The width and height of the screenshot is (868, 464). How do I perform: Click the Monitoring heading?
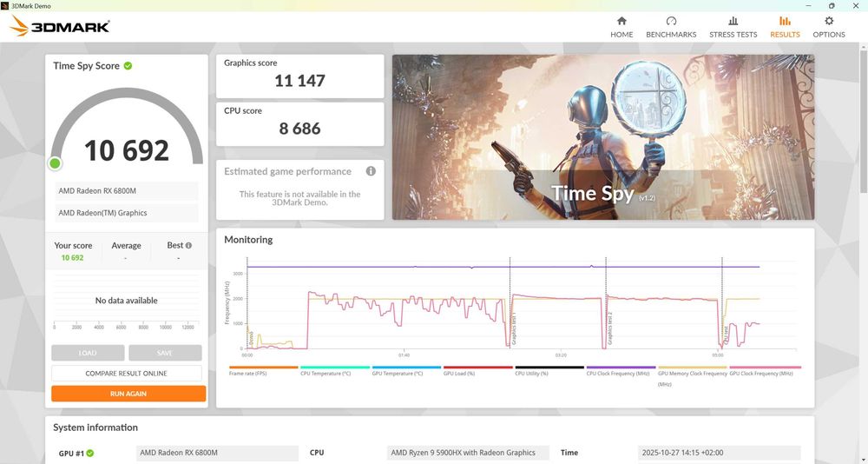(248, 240)
